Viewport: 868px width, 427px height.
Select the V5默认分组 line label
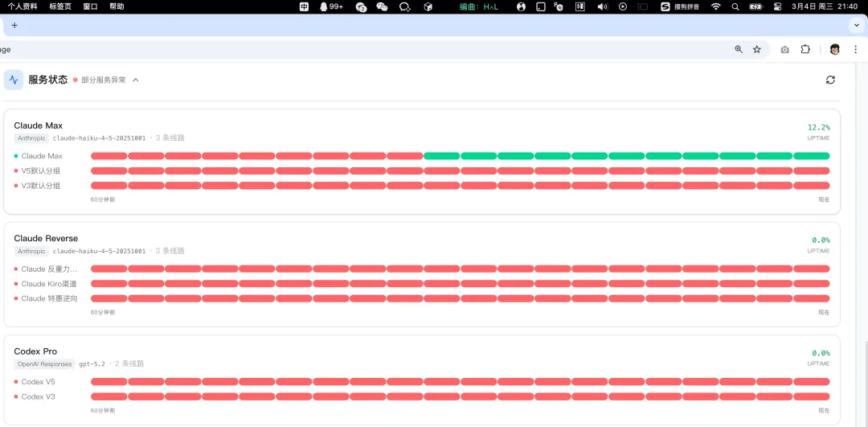click(40, 170)
